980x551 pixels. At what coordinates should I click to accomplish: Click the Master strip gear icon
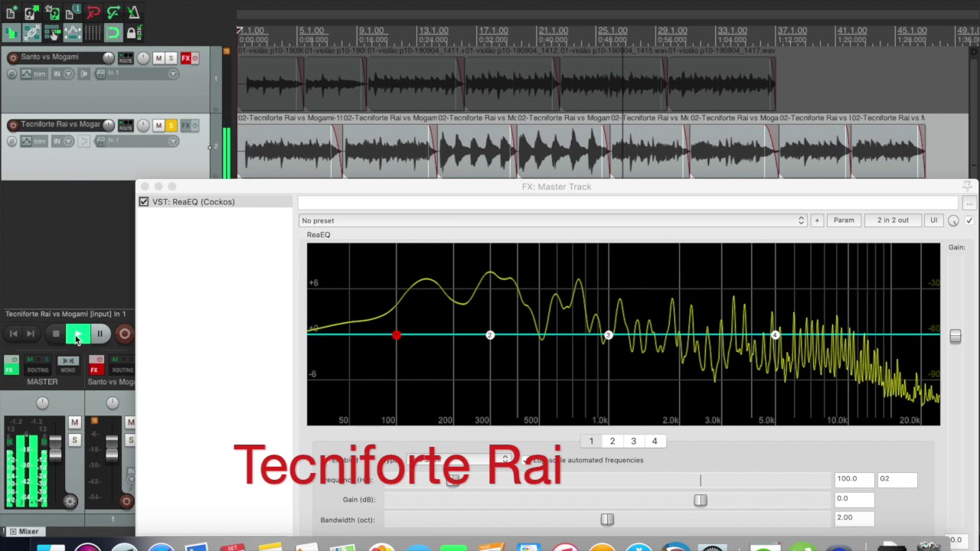coord(70,502)
